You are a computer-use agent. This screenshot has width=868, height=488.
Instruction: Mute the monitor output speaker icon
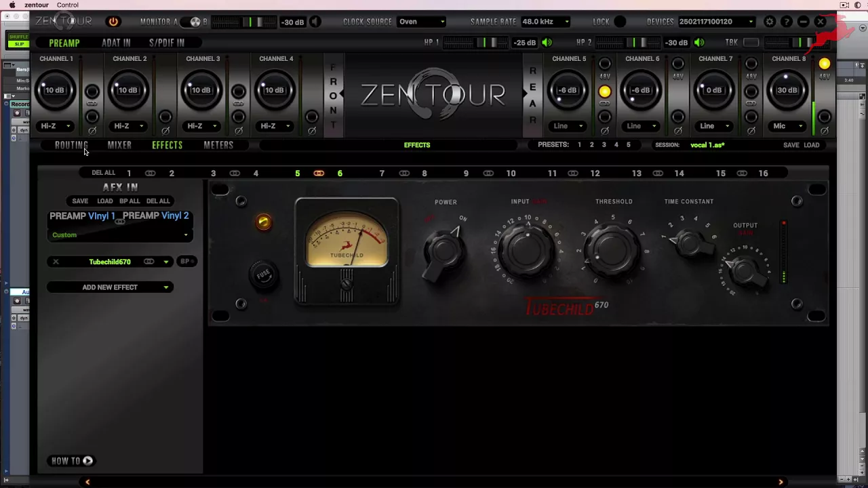[x=315, y=22]
